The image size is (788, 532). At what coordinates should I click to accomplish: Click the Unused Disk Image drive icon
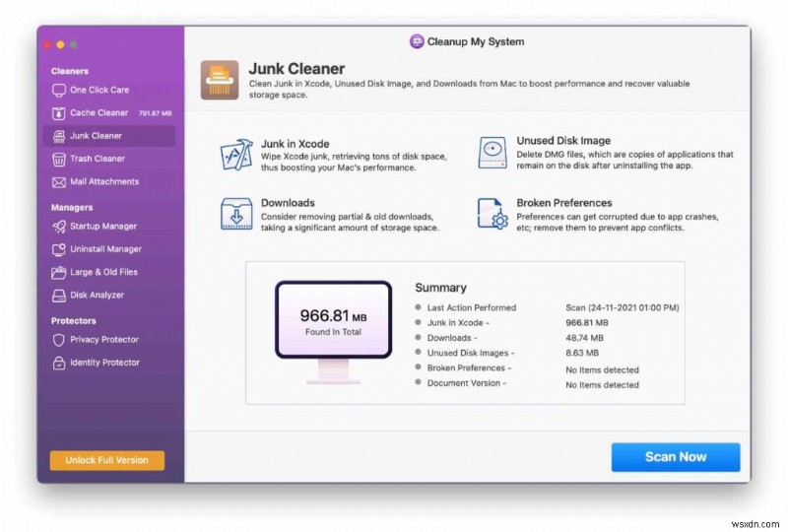tap(492, 153)
